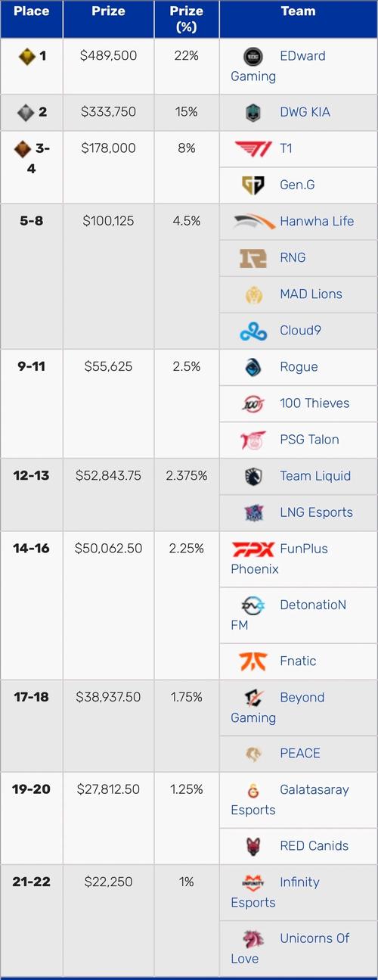Click the silver second place medal icon
This screenshot has width=378, height=980.
pyautogui.click(x=25, y=112)
